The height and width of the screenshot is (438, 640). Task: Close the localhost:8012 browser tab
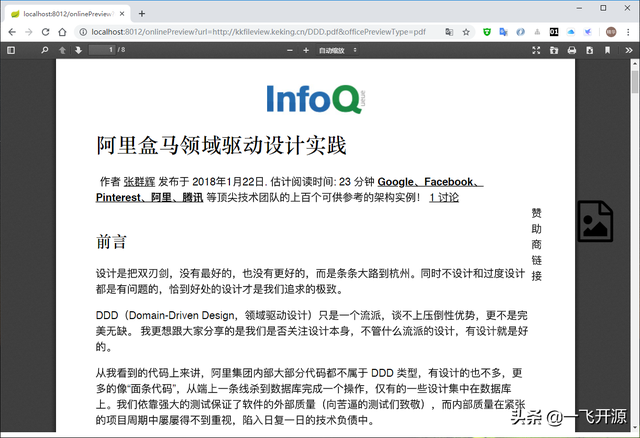pyautogui.click(x=122, y=14)
